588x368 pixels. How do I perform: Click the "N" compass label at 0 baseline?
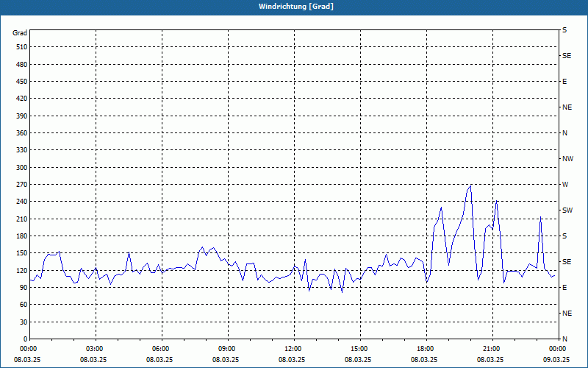coord(565,339)
